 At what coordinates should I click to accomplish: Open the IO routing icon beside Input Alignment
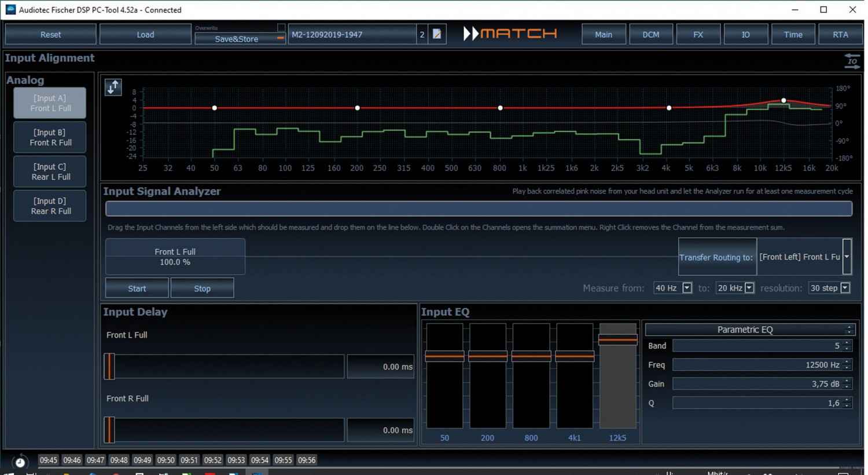852,61
